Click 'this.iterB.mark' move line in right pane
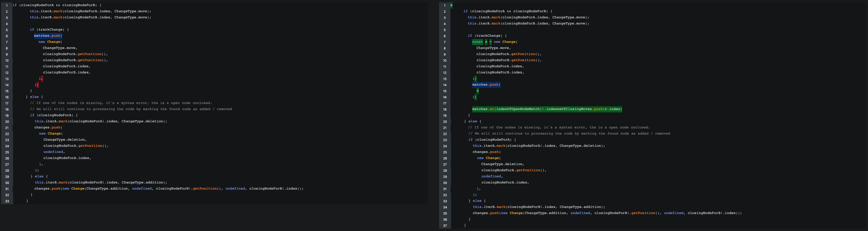The height and width of the screenshot is (231, 868). click(528, 24)
